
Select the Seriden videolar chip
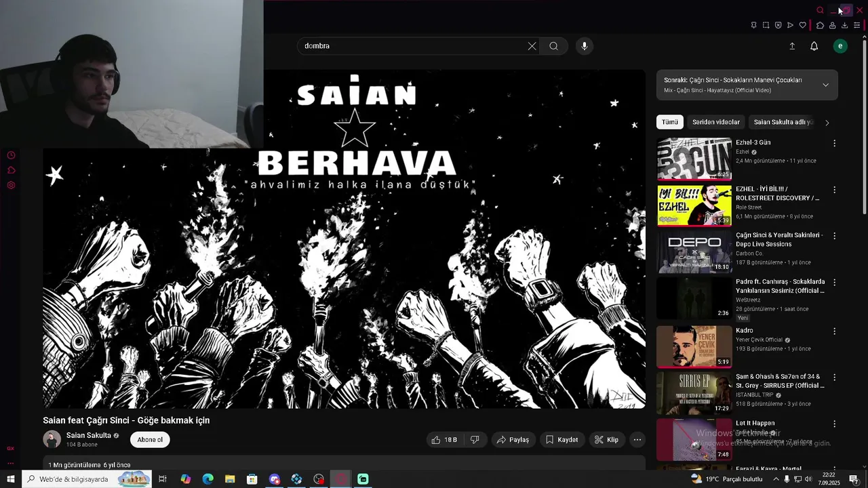(x=716, y=122)
